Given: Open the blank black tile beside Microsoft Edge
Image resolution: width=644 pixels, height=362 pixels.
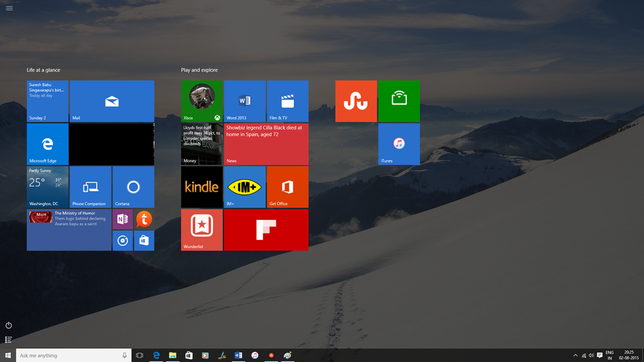Looking at the screenshot, I should [x=112, y=144].
